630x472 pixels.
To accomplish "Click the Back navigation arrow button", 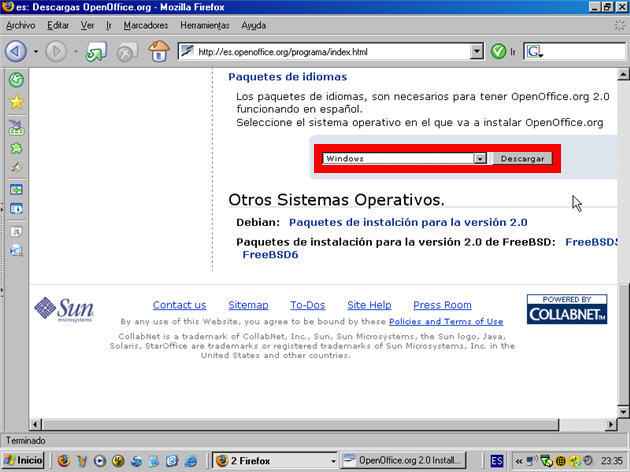I will point(15,50).
